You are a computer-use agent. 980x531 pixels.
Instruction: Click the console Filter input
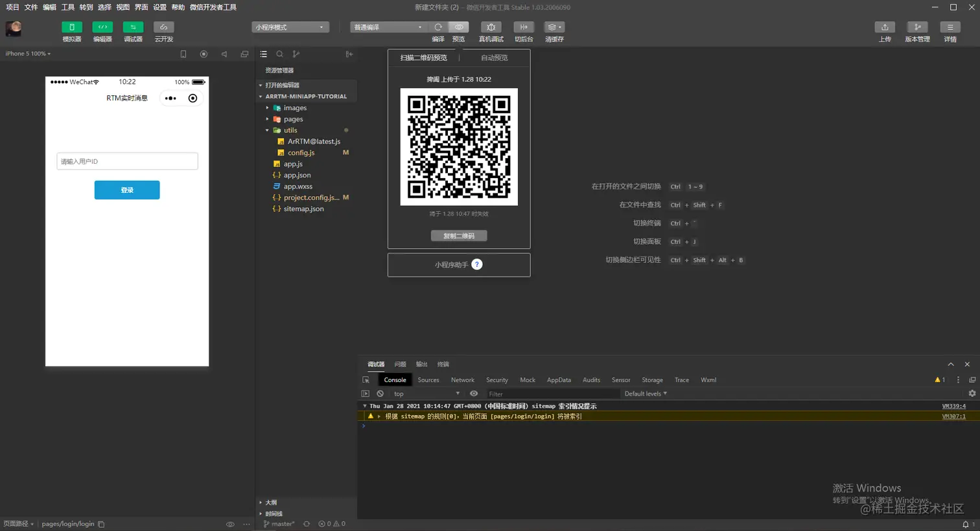coord(552,394)
